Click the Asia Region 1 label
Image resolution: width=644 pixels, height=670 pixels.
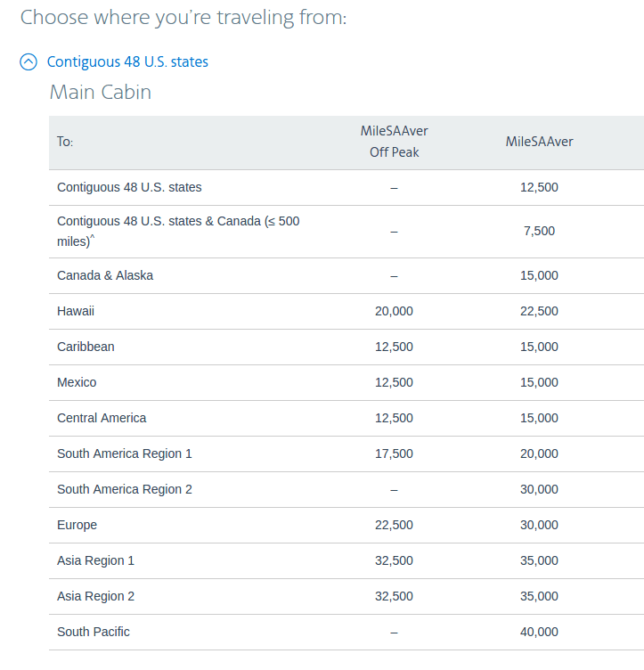(x=95, y=560)
